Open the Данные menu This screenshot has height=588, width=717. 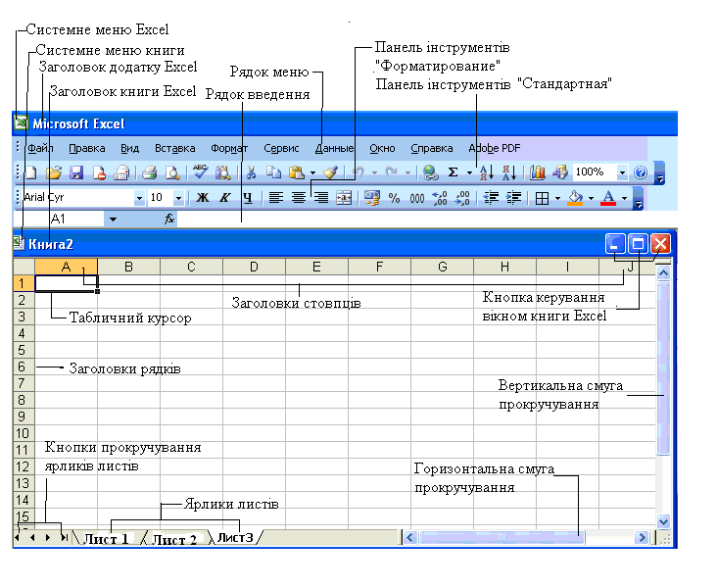pyautogui.click(x=335, y=148)
